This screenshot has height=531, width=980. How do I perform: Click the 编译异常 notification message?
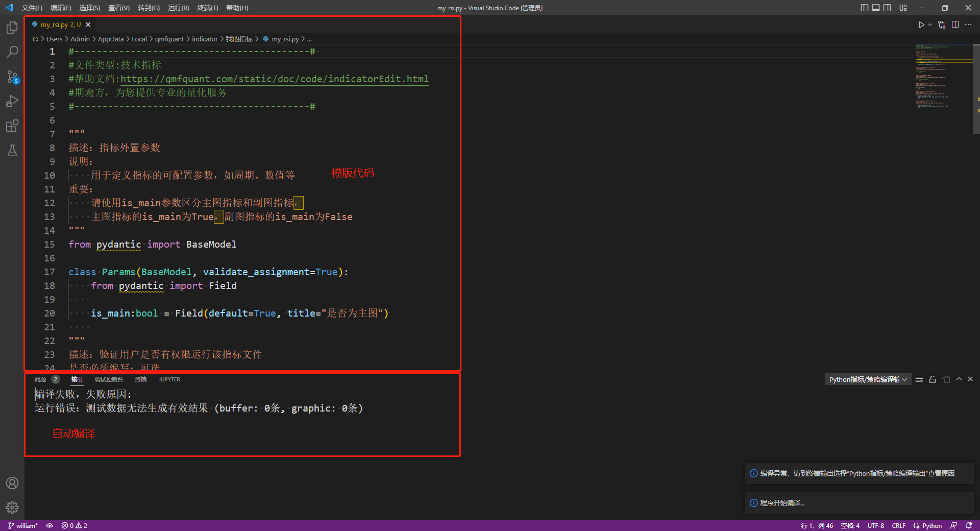859,473
